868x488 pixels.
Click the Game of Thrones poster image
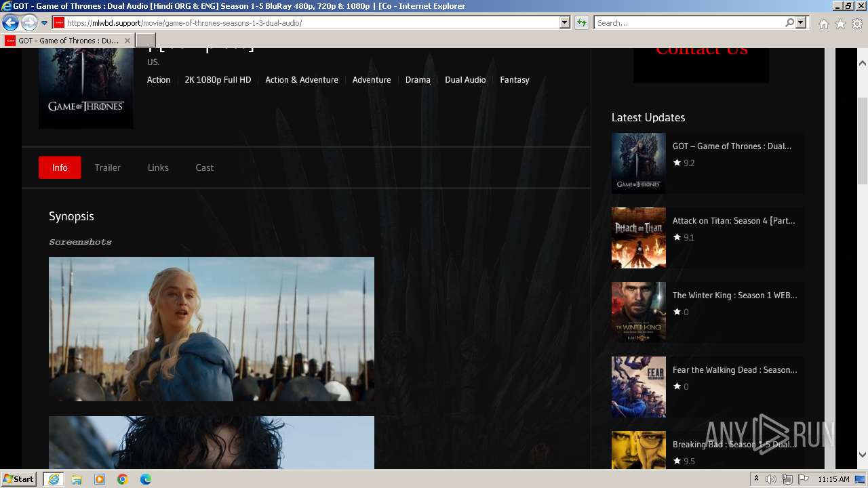86,88
